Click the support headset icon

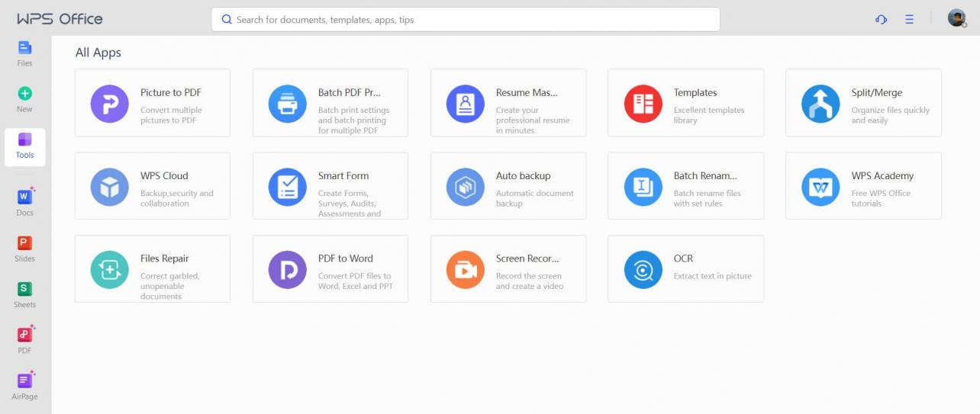coord(881,20)
